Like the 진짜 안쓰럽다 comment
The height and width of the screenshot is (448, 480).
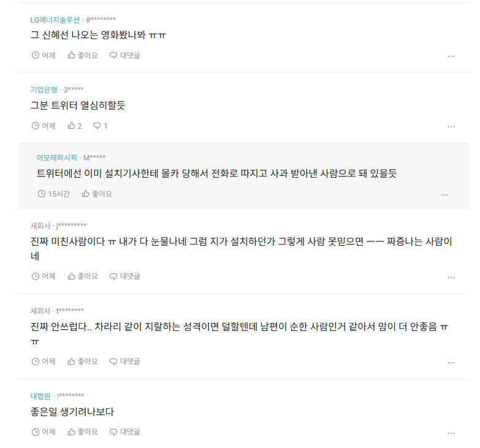[83, 362]
